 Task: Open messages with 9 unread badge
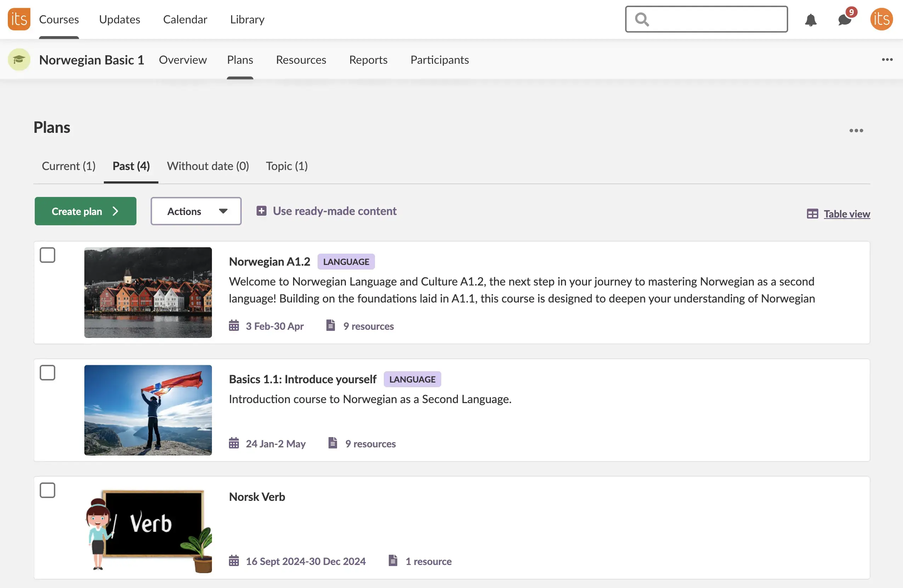click(x=845, y=19)
